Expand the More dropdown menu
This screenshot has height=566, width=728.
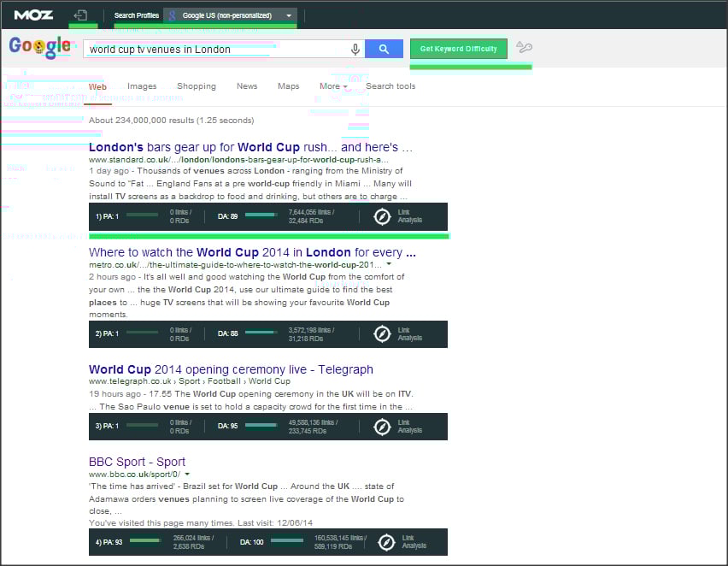click(x=333, y=86)
